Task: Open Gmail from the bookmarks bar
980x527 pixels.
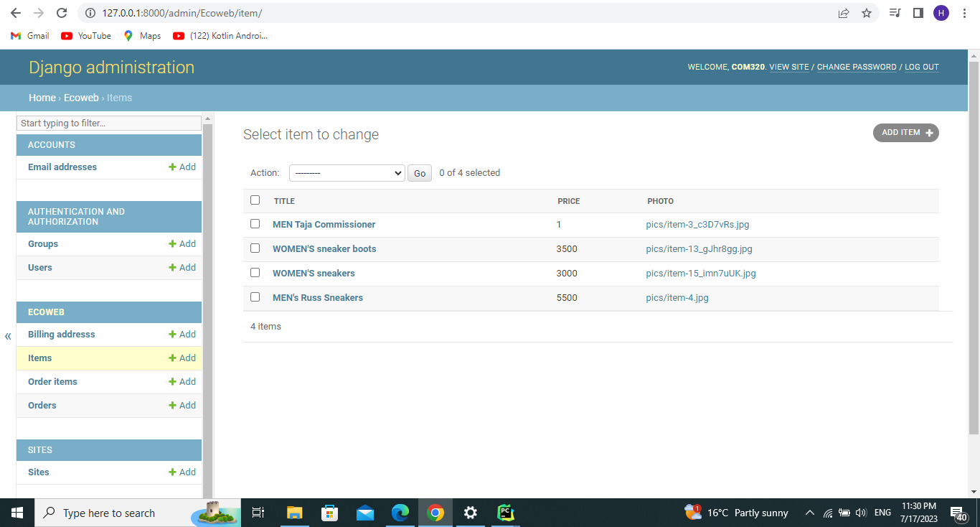Action: coord(29,35)
